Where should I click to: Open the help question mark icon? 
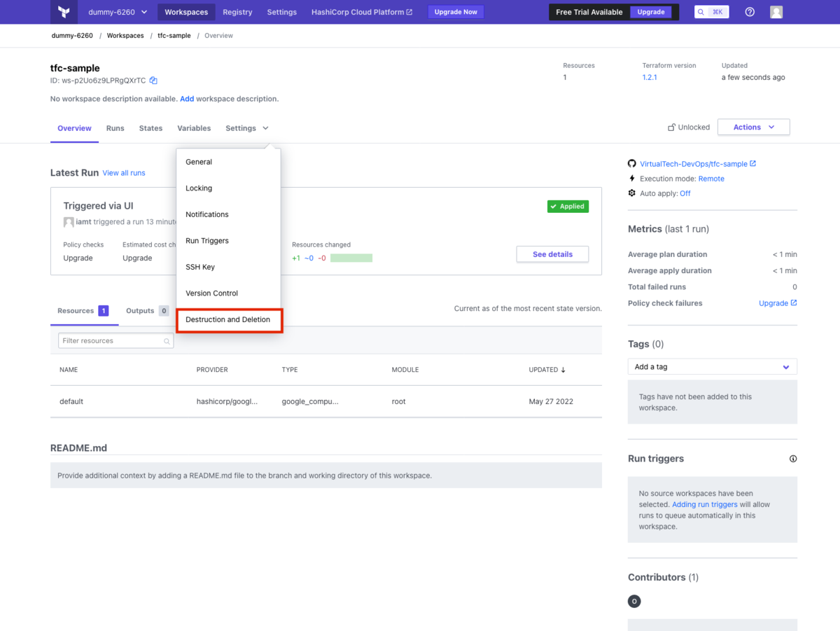click(x=750, y=12)
